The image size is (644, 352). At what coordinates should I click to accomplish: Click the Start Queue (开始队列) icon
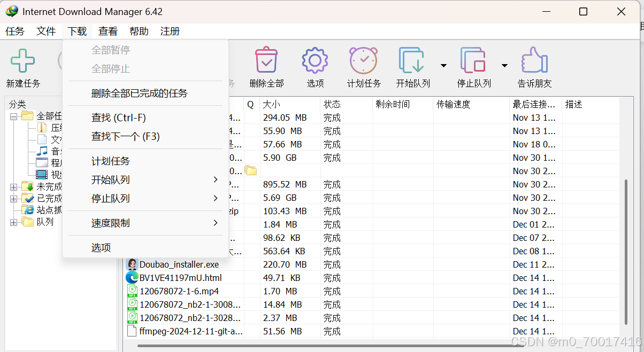411,60
